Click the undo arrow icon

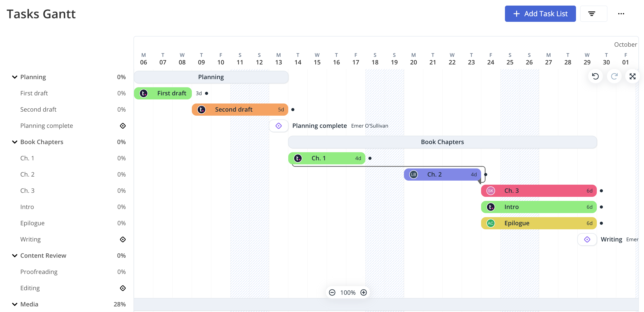(596, 76)
